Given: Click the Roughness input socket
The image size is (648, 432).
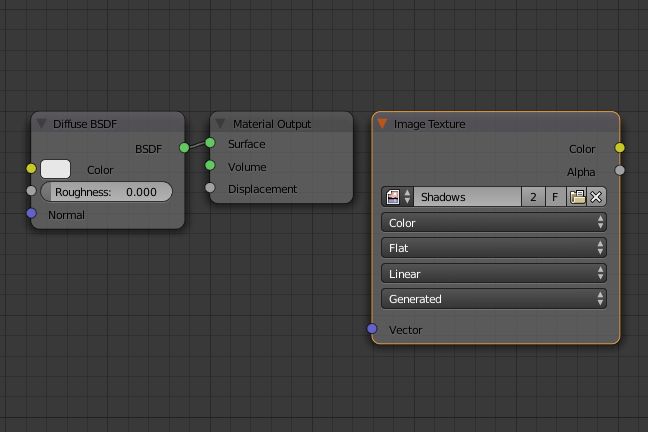Looking at the screenshot, I should pos(31,191).
